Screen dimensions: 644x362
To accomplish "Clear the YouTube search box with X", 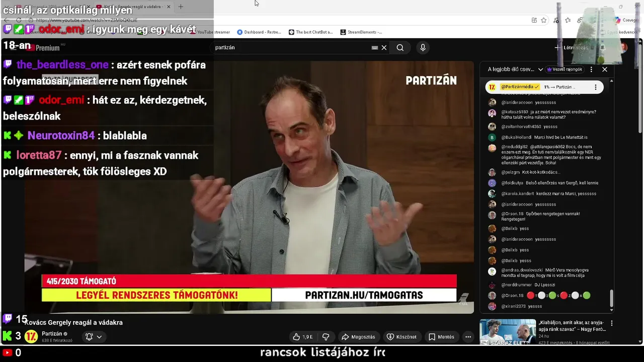I will pos(384,48).
